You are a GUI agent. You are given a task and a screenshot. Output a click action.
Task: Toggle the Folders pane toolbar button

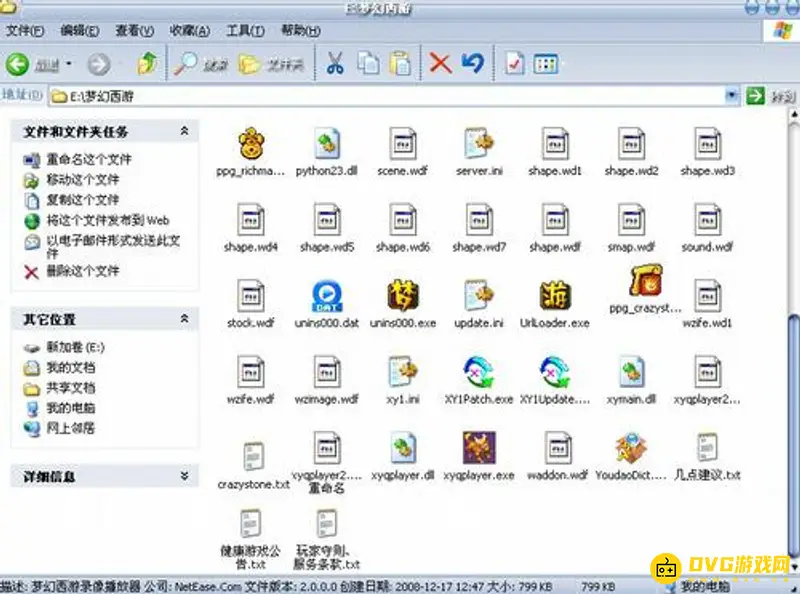(x=271, y=64)
